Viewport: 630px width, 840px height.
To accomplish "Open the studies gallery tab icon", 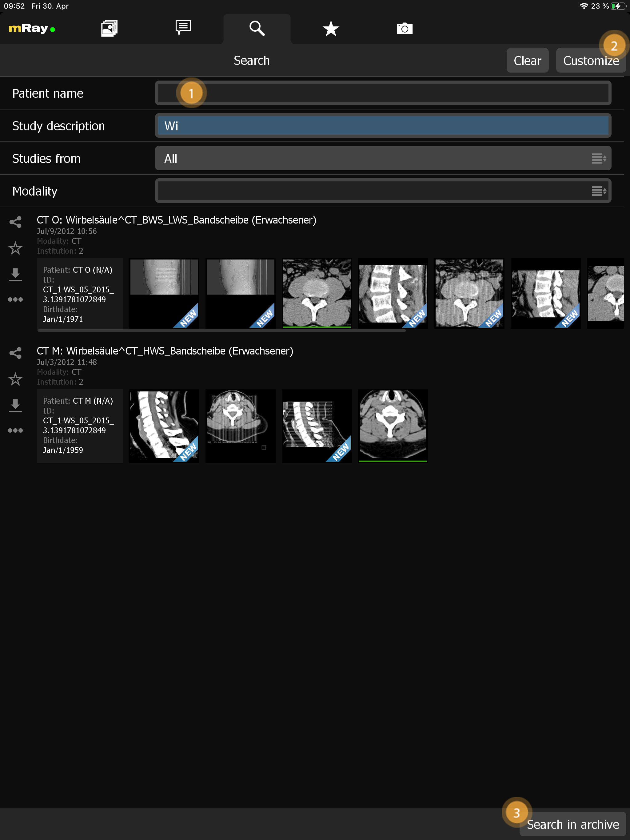I will (x=109, y=29).
